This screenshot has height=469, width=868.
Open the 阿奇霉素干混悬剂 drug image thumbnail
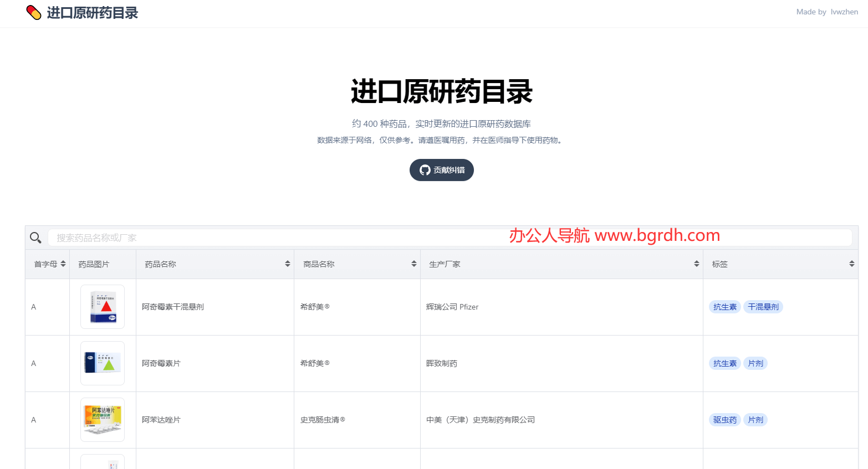click(x=103, y=307)
